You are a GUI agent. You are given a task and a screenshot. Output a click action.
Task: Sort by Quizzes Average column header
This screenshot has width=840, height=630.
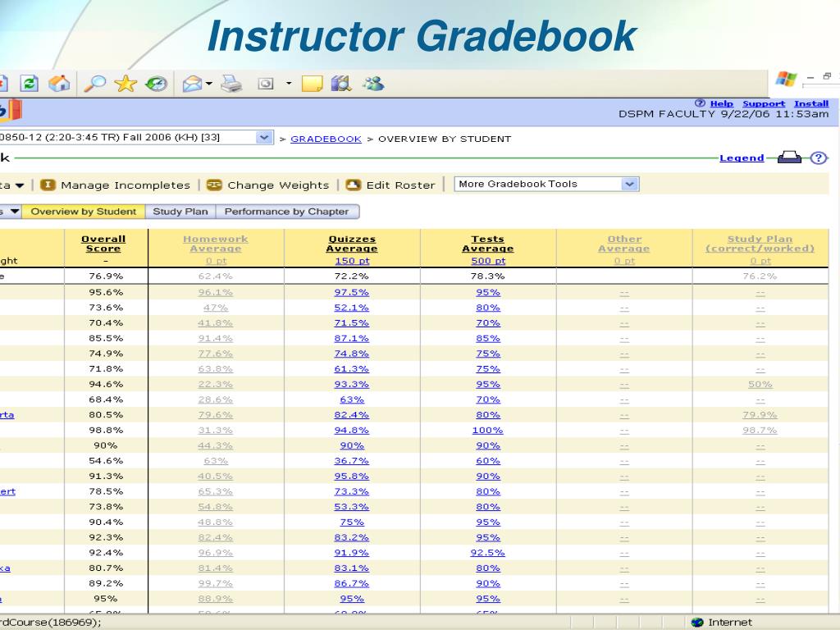352,244
